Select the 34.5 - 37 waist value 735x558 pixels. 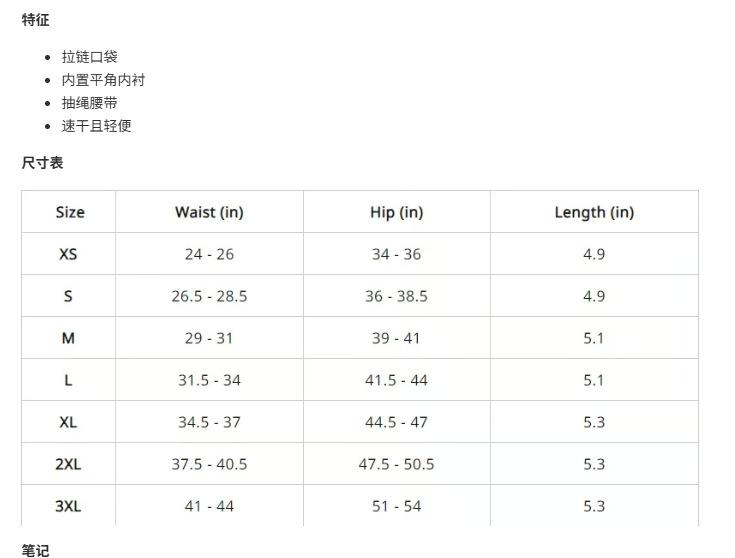click(209, 422)
